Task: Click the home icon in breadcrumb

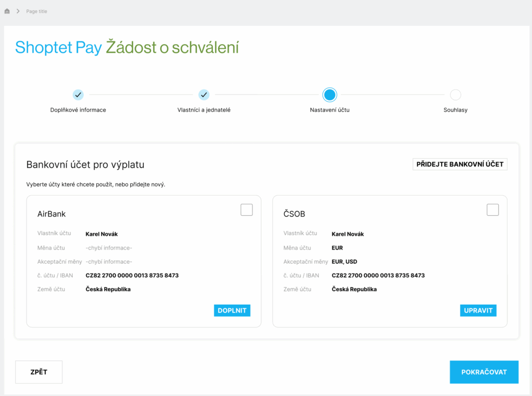Action: [7, 11]
